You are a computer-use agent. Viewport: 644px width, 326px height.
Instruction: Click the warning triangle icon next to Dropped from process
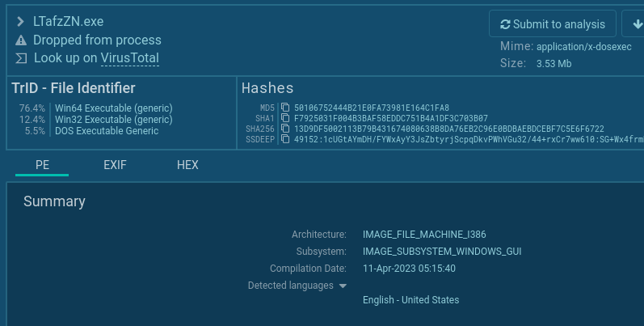coord(21,40)
